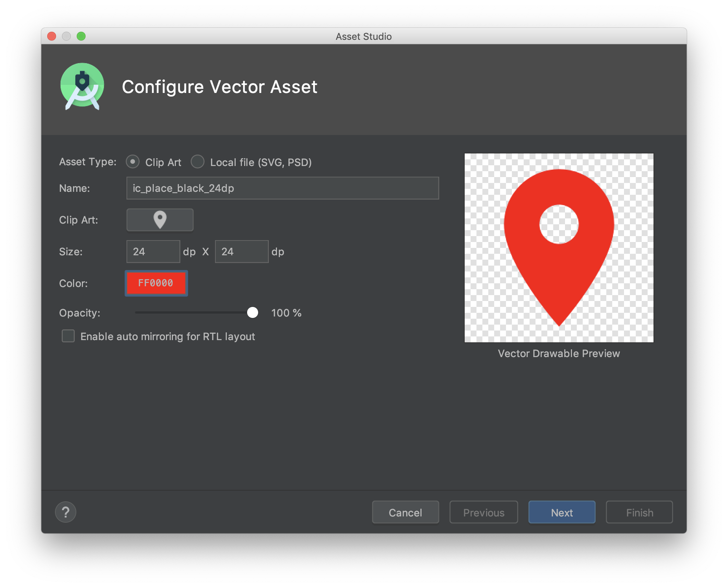
Task: Close the Asset Studio window
Action: 52,36
